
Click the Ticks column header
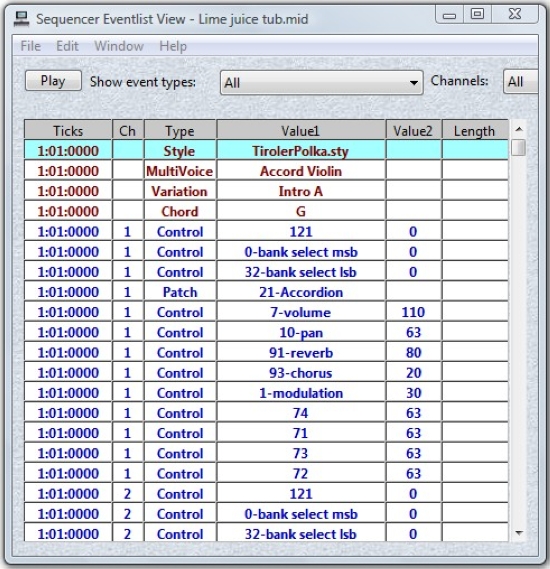[68, 131]
